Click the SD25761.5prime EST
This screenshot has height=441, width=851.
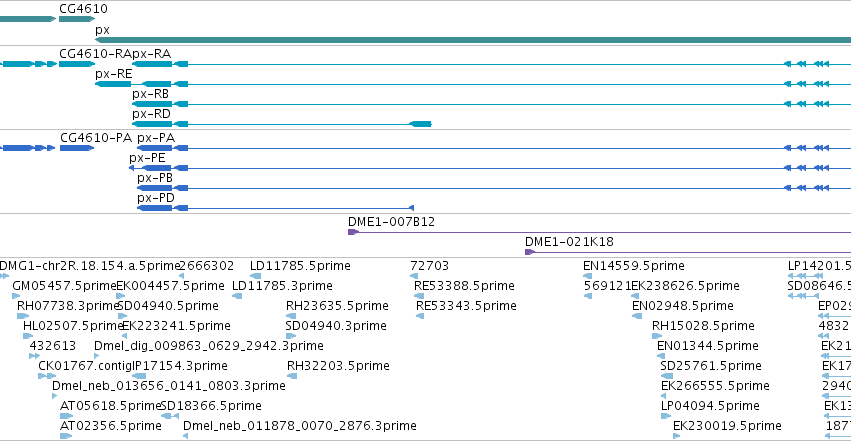666,376
